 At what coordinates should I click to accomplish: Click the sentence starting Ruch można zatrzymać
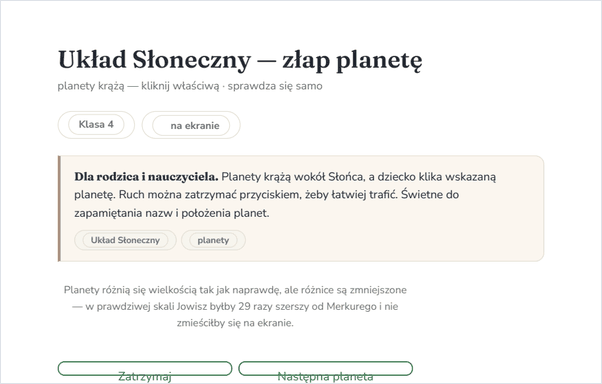[258, 195]
